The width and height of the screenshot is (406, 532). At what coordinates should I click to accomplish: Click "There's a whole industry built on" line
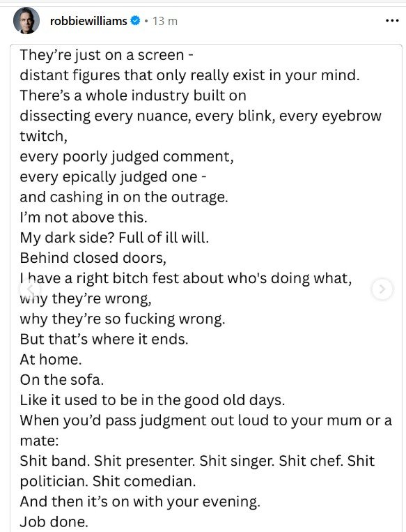point(133,96)
